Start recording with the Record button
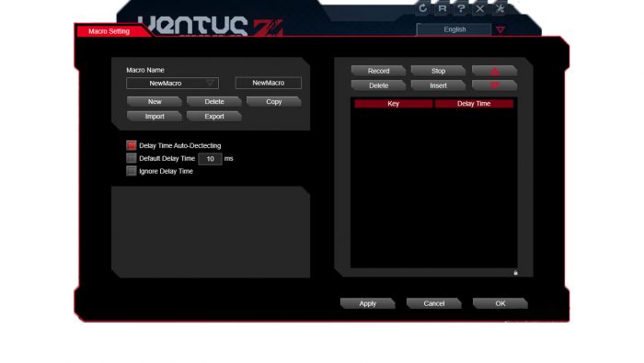Screen dimensions: 644x363 [378, 71]
